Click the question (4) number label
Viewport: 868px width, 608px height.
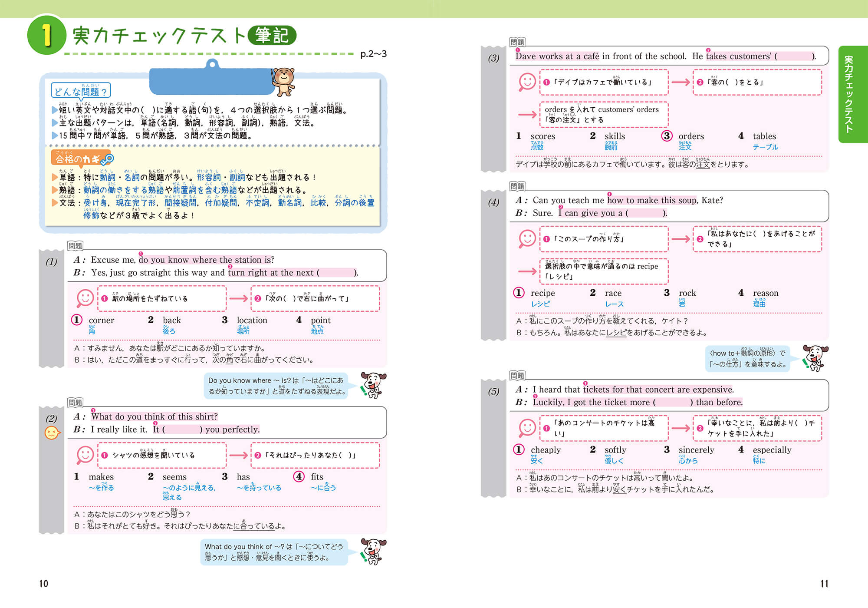coord(493,202)
